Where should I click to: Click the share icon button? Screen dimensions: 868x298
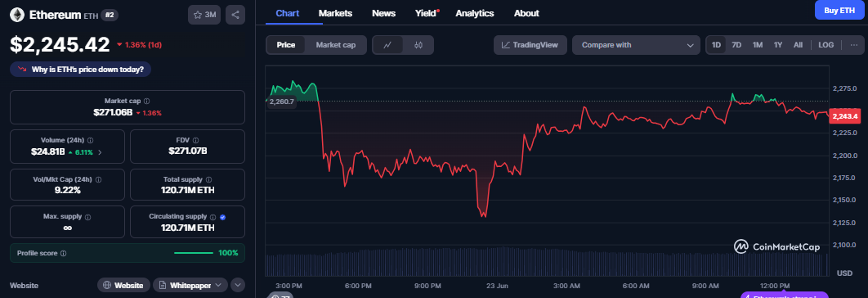click(235, 15)
